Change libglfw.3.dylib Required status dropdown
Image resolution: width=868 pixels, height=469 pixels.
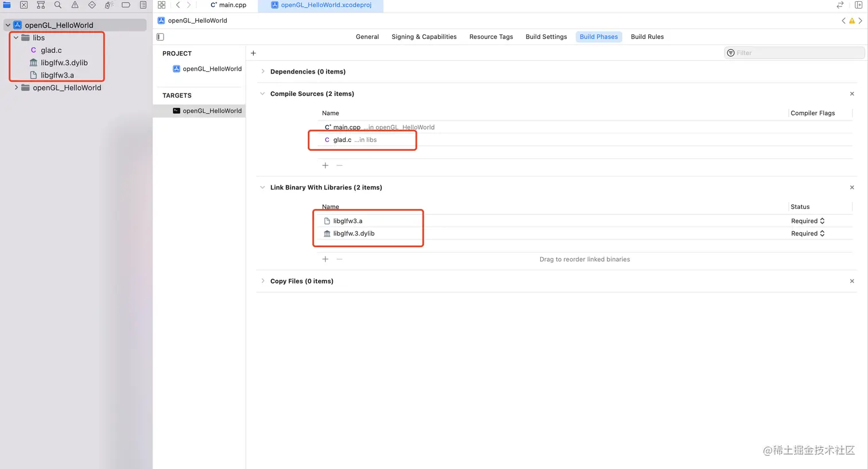pyautogui.click(x=808, y=234)
